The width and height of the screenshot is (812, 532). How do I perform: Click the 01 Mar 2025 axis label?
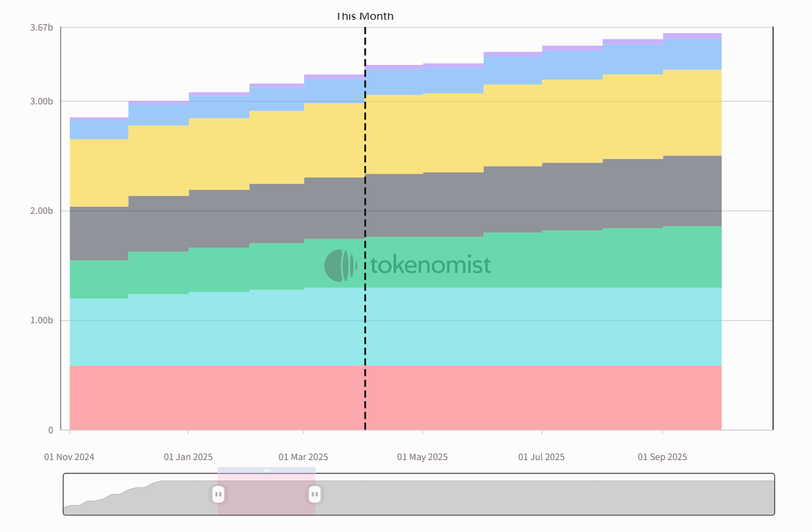(x=303, y=457)
